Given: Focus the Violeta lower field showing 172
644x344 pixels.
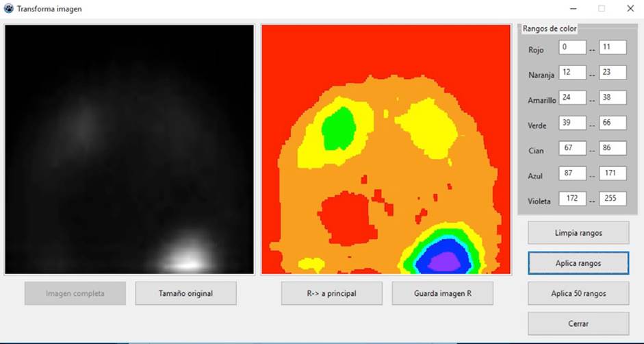Looking at the screenshot, I should click(x=572, y=199).
